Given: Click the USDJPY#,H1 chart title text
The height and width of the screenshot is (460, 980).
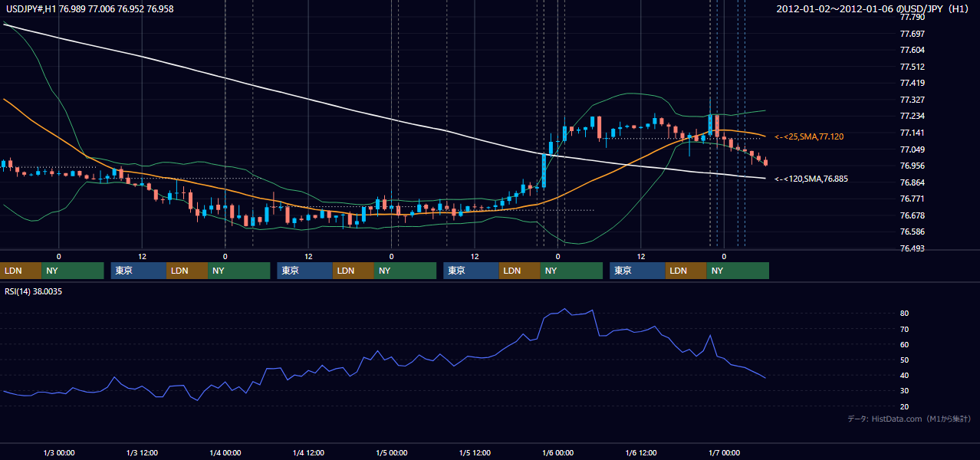Looking at the screenshot, I should pos(89,8).
